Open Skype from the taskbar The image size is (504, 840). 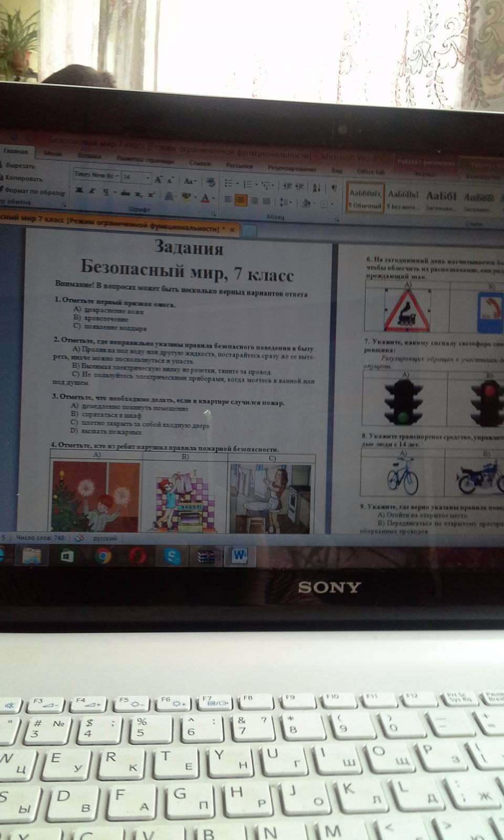(x=172, y=556)
